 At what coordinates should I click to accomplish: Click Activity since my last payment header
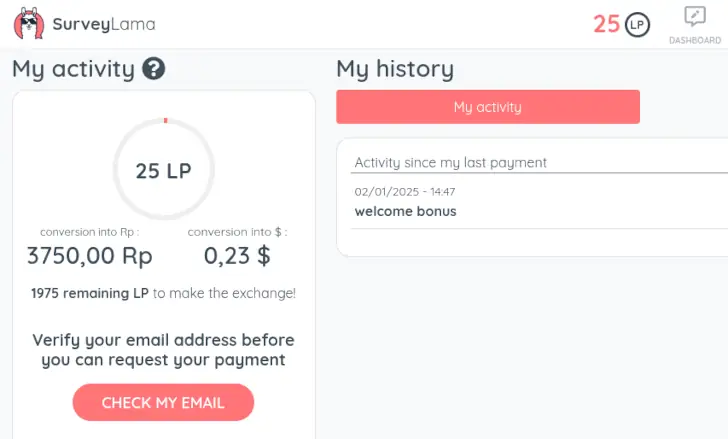450,163
